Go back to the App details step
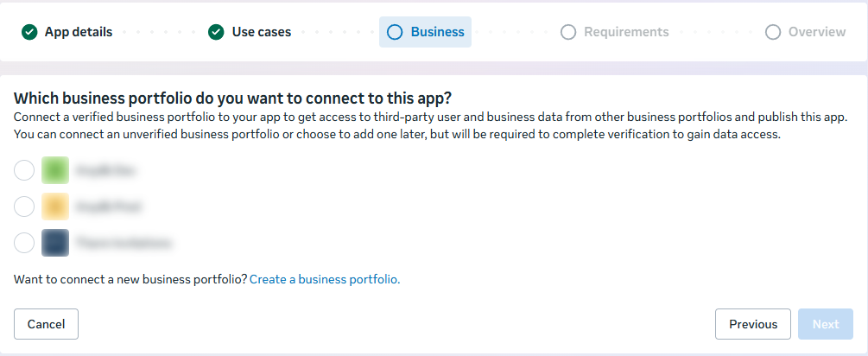This screenshot has width=868, height=356. [67, 32]
